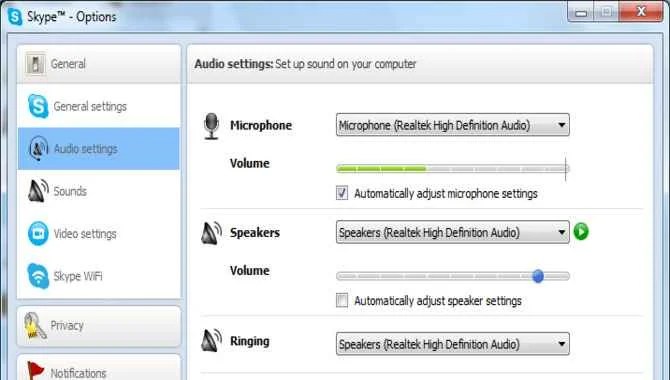Click the Notifications red flag icon
The width and height of the screenshot is (670, 380).
pyautogui.click(x=35, y=370)
